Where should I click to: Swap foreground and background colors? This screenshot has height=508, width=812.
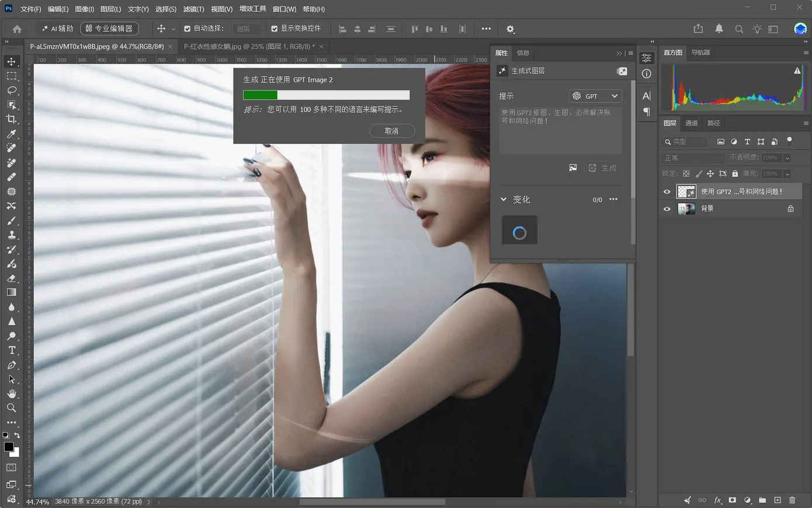17,436
